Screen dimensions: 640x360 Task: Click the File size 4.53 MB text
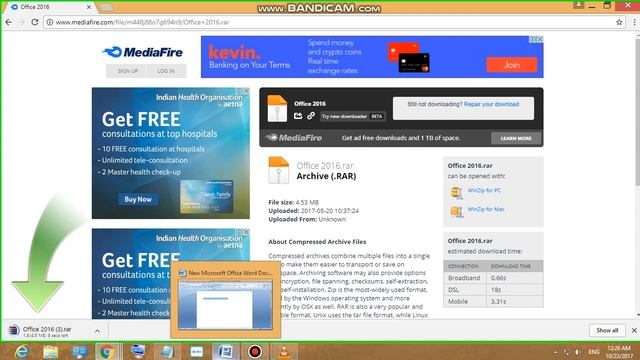coord(293,202)
